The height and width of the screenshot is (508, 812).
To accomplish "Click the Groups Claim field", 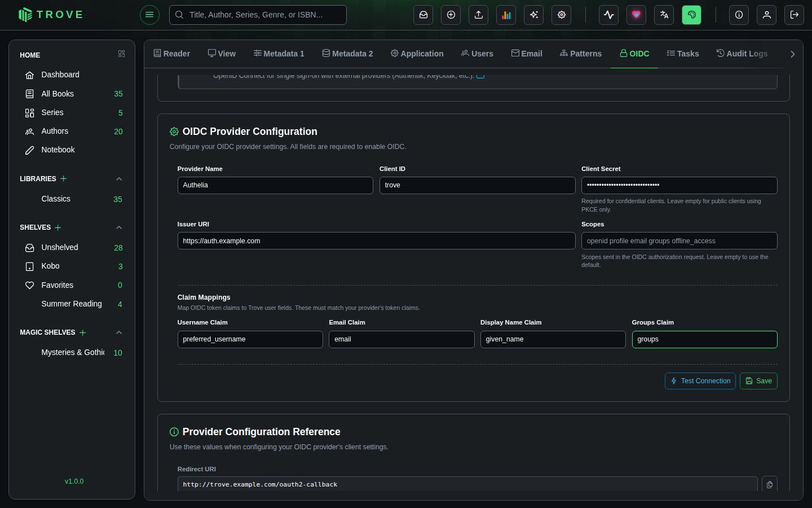I will (704, 339).
